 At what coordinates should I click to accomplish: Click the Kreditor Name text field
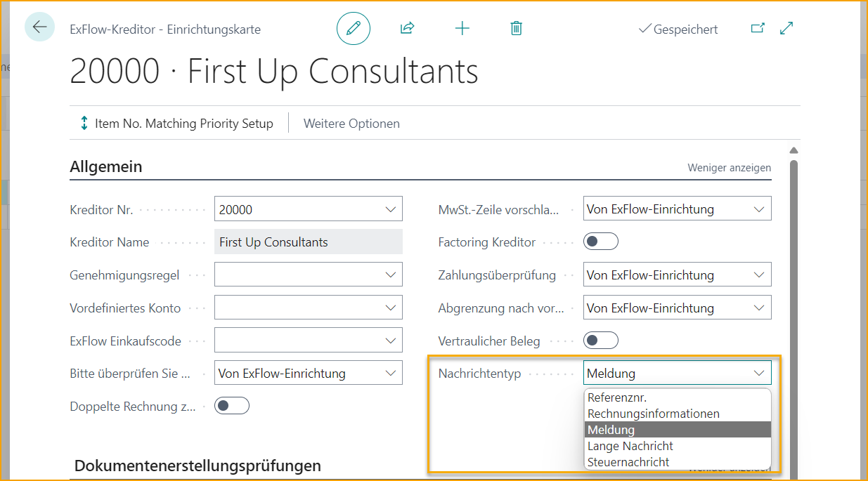coord(308,242)
